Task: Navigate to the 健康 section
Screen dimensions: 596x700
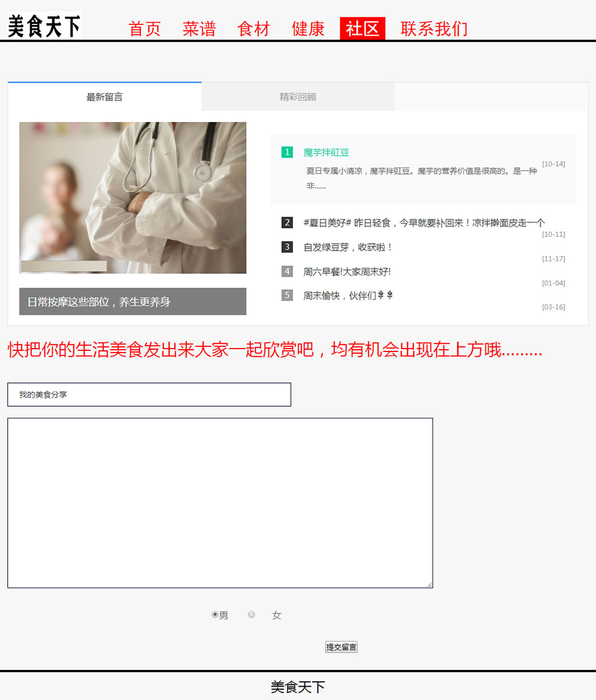Action: 308,29
